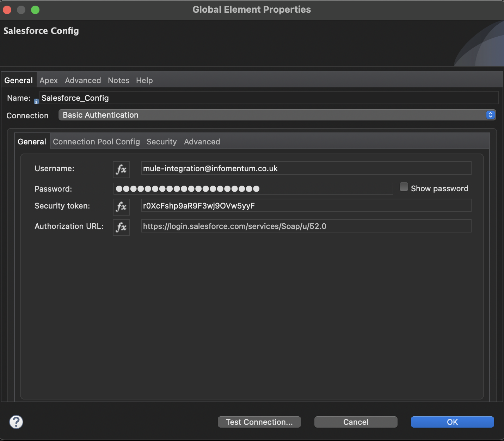Open the Connection type dropdown
This screenshot has width=504, height=441.
tap(277, 115)
